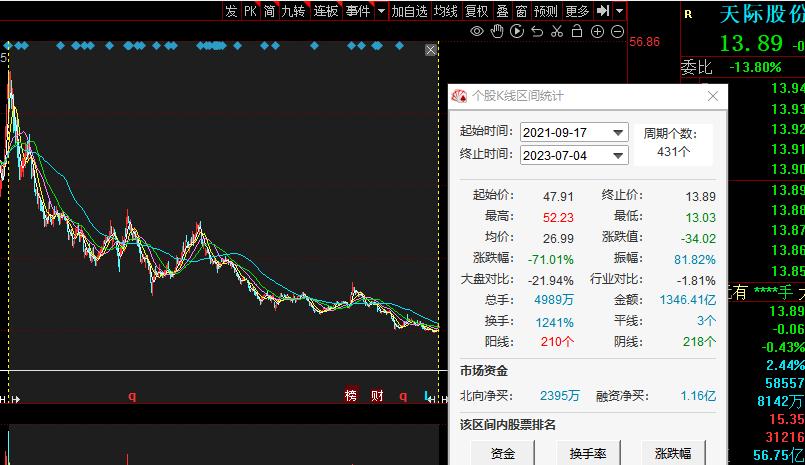Click the 北向净买 value 2395万
The width and height of the screenshot is (805, 465).
click(x=560, y=396)
